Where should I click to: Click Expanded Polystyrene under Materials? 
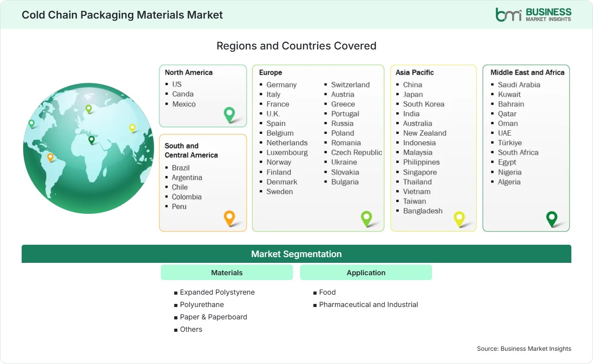coord(217,292)
